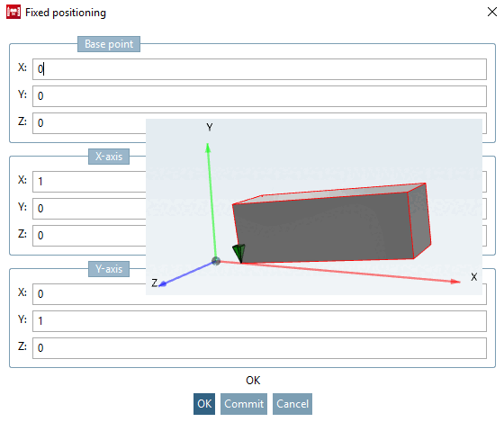Click the red X axis arrow tip
This screenshot has height=422, width=504.
point(455,282)
